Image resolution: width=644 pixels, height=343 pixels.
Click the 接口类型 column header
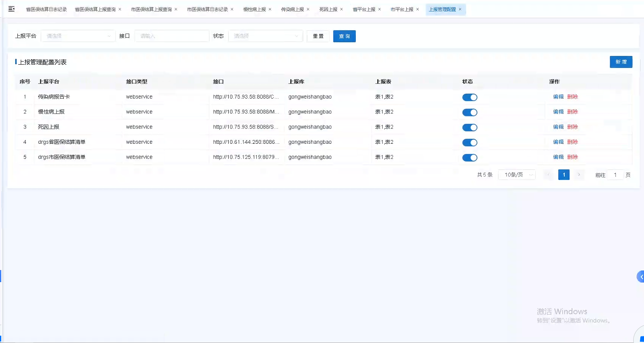(137, 82)
